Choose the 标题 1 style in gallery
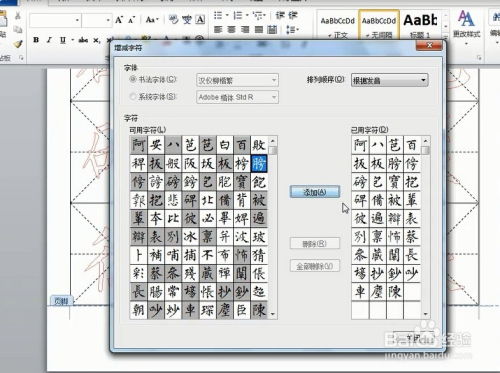 pyautogui.click(x=420, y=25)
